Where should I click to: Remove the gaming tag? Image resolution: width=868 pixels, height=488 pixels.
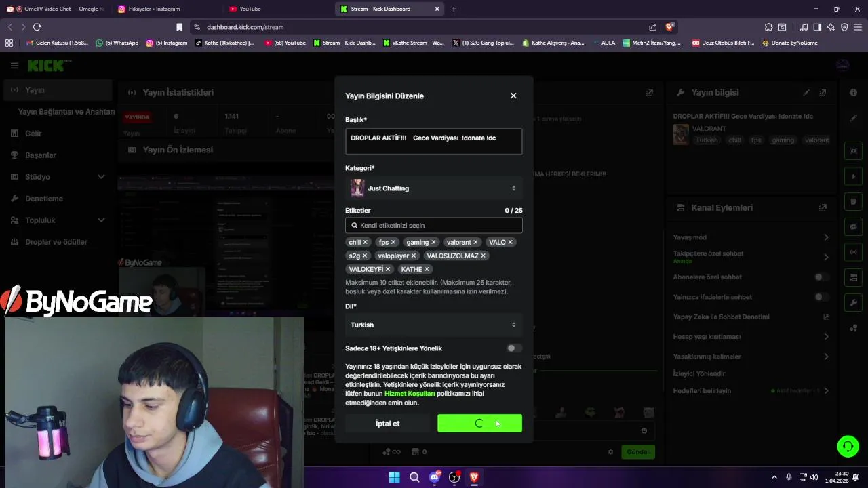(433, 242)
